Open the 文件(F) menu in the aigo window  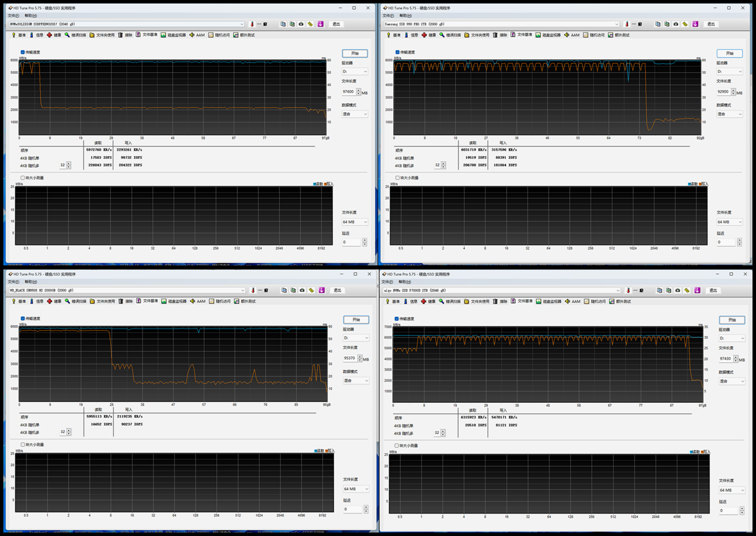[x=387, y=282]
